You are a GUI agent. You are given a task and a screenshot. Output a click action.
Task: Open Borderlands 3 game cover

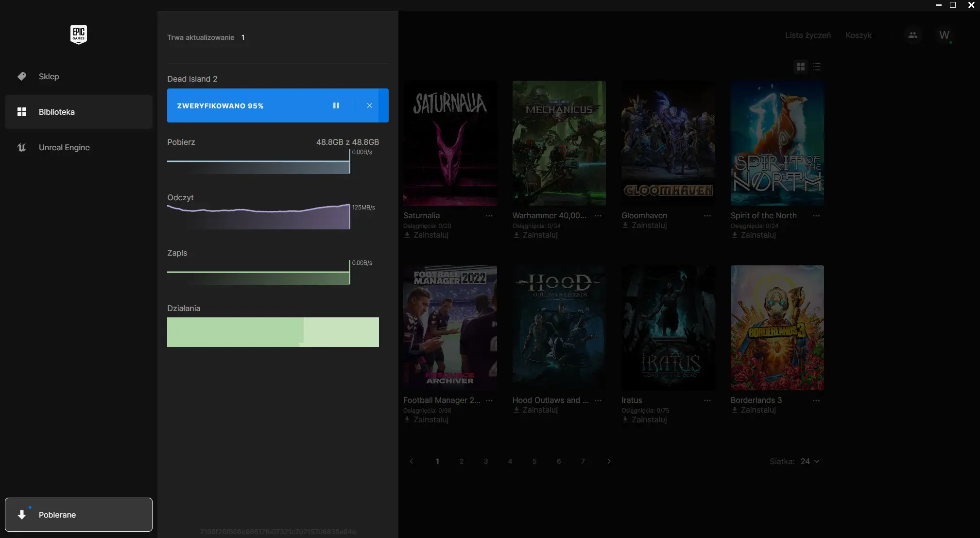tap(777, 328)
